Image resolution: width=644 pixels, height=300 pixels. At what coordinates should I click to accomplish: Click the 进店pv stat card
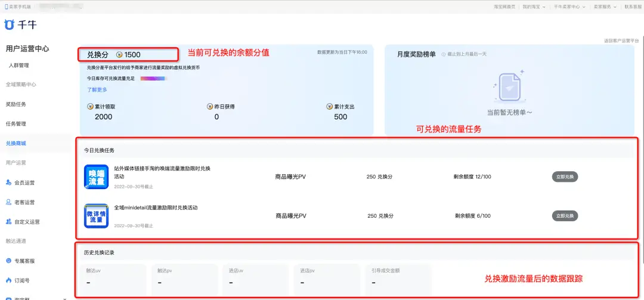[327, 280]
